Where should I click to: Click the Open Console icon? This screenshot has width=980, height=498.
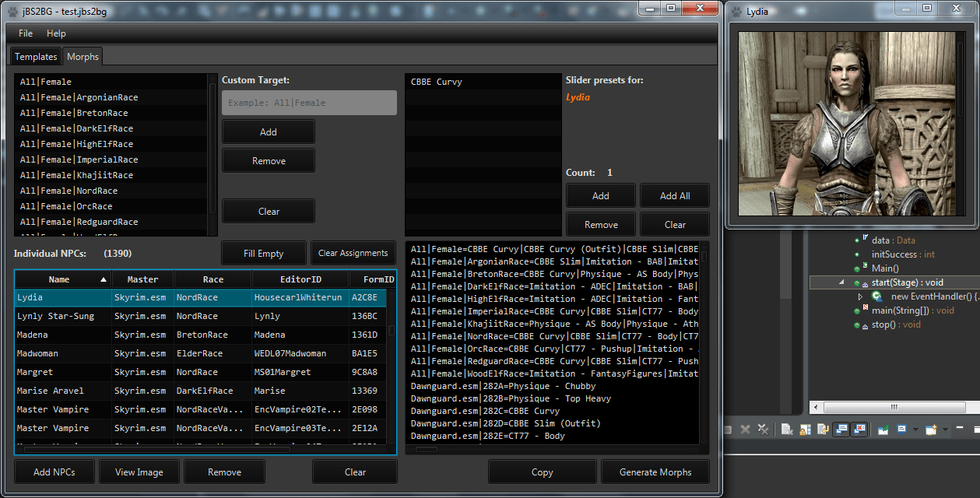pyautogui.click(x=931, y=430)
